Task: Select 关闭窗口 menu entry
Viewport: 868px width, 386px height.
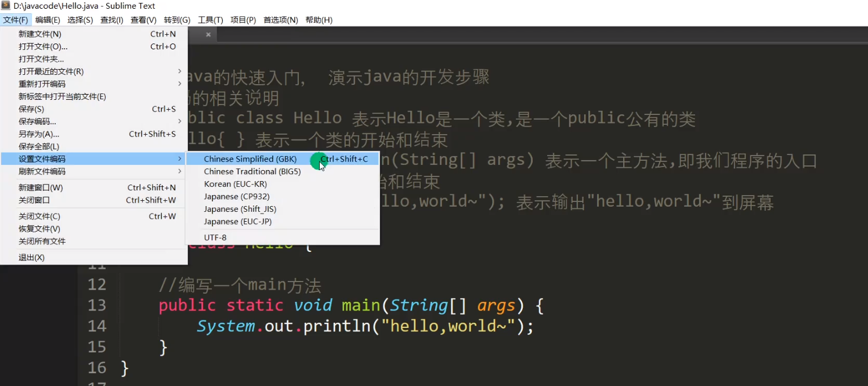Action: click(x=94, y=200)
